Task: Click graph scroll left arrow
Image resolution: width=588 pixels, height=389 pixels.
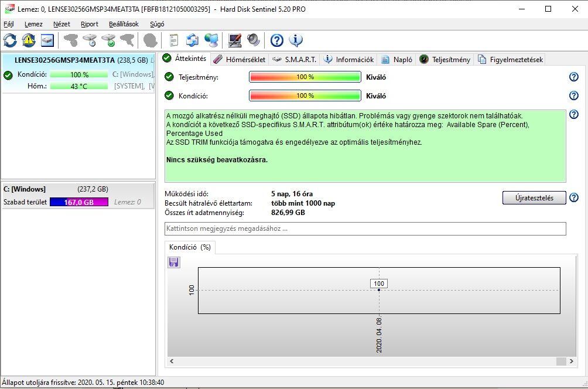Action: [x=172, y=361]
